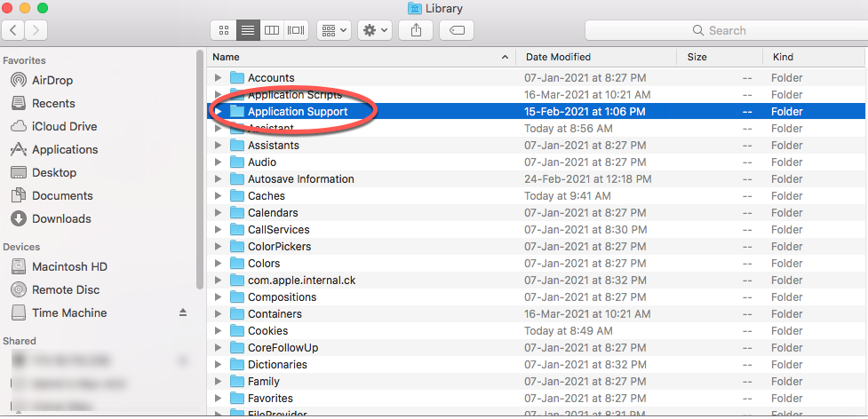Click the Edit Tags toolbar button
Viewport: 868px width, 419px height.
pyautogui.click(x=457, y=30)
